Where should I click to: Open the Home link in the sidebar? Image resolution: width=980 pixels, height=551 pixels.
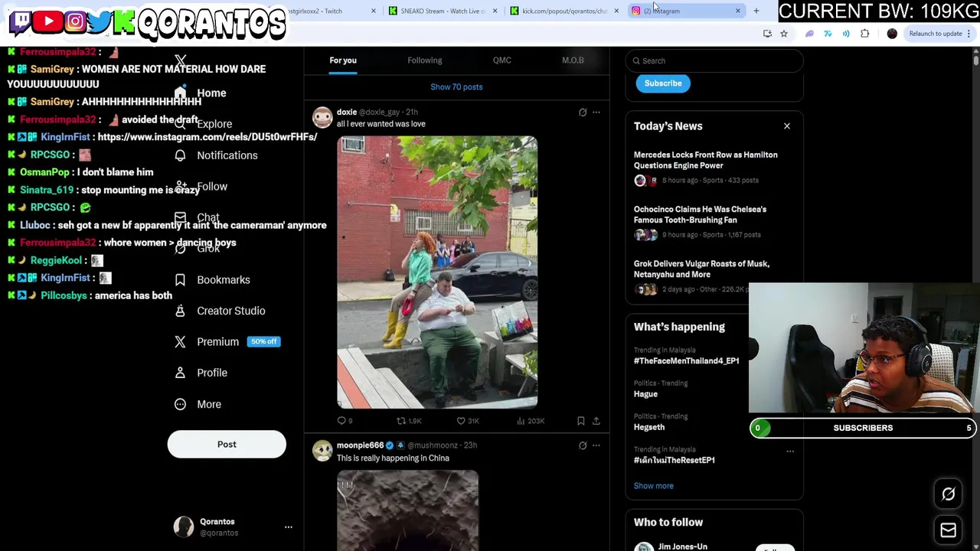[199, 93]
